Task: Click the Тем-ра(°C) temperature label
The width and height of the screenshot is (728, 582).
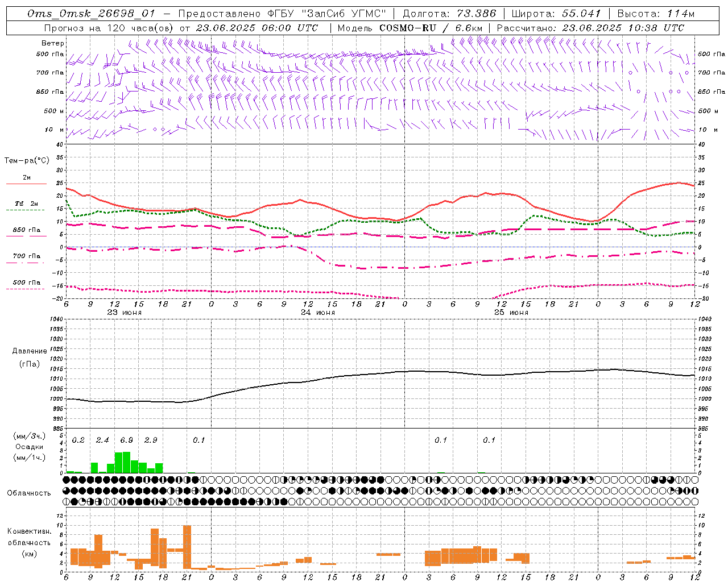Action: tap(27, 161)
